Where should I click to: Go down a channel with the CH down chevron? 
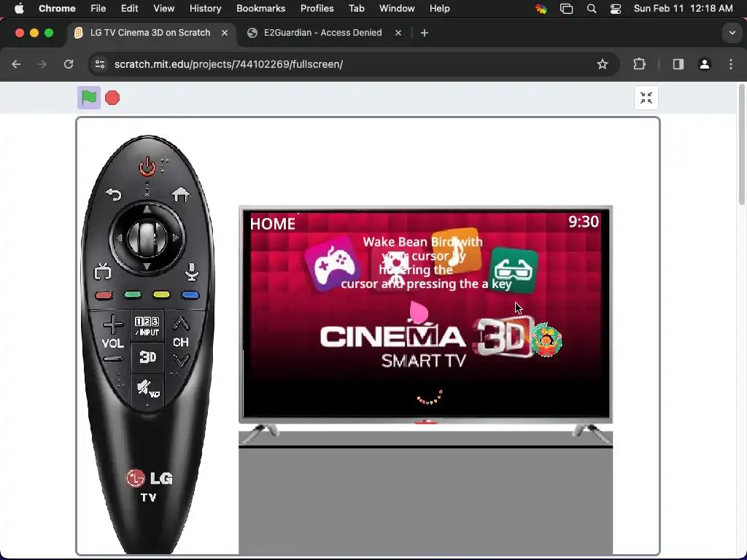click(x=181, y=360)
